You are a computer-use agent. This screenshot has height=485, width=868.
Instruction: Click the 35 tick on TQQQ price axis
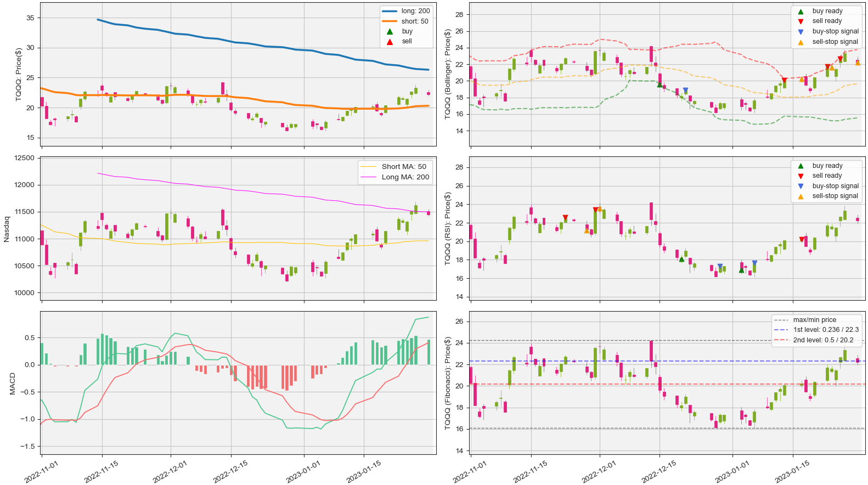30,18
